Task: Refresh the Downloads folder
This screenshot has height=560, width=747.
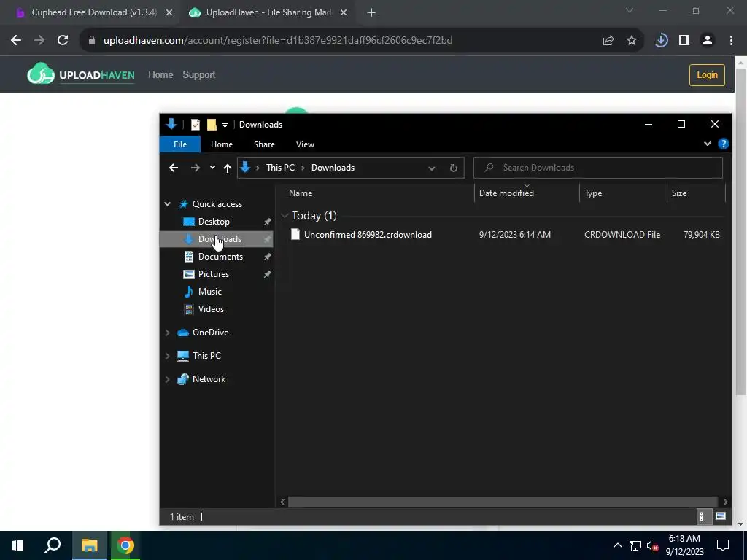Action: click(x=454, y=168)
